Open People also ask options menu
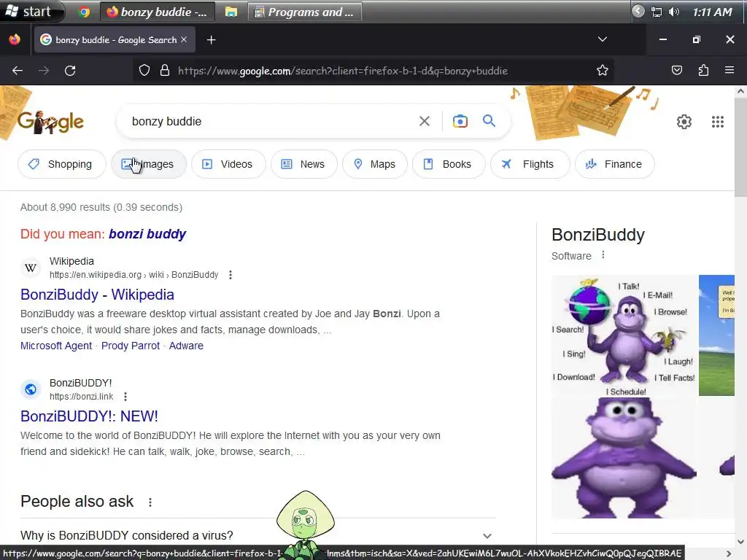This screenshot has width=747, height=560. 150,502
